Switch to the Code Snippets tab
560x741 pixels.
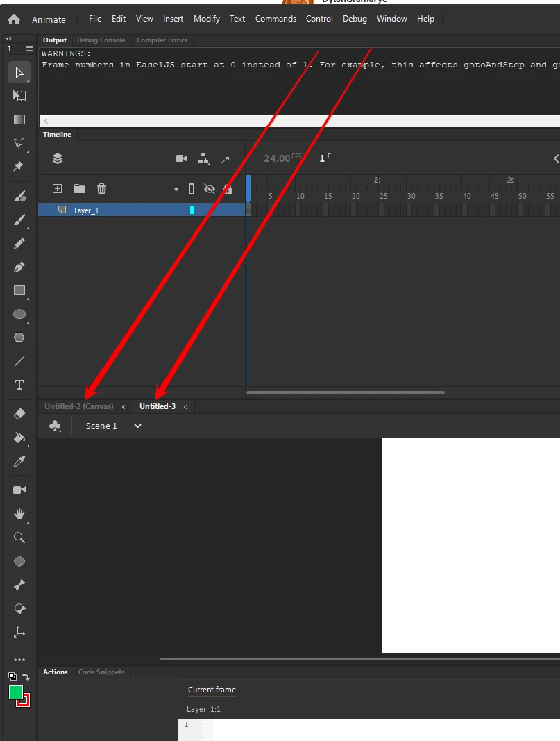(x=101, y=672)
